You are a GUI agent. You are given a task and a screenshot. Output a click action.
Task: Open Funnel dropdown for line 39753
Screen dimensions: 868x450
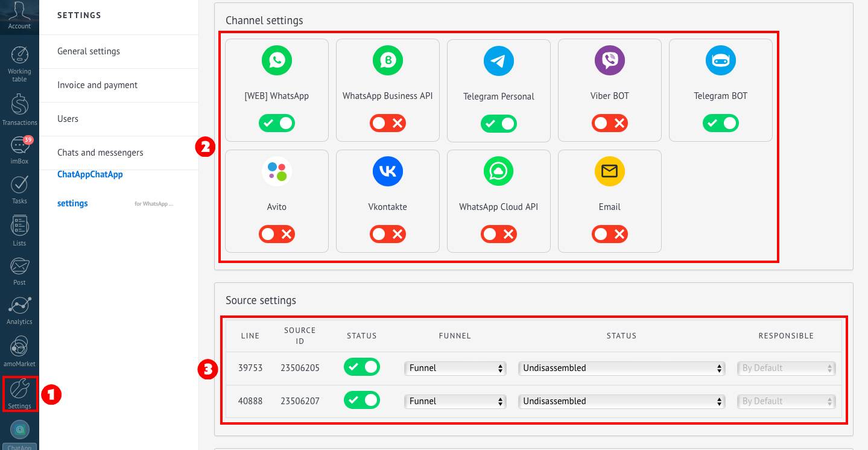[x=455, y=368]
